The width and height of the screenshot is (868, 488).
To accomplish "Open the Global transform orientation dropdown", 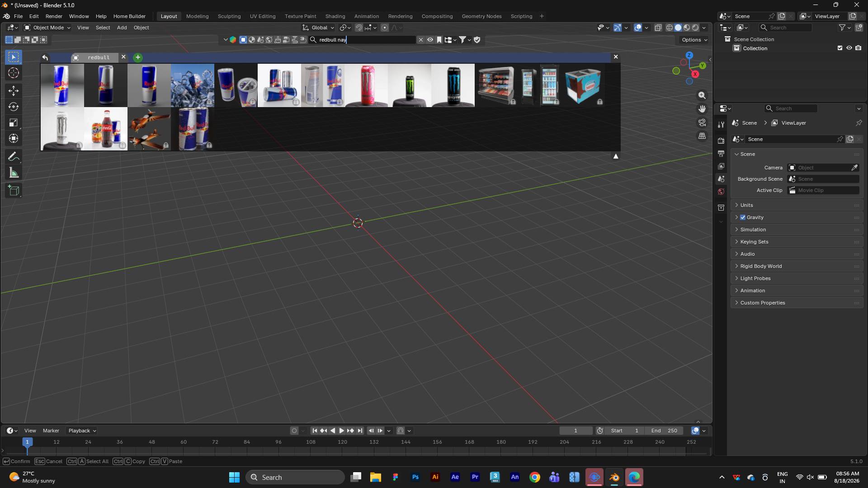I will 319,28.
